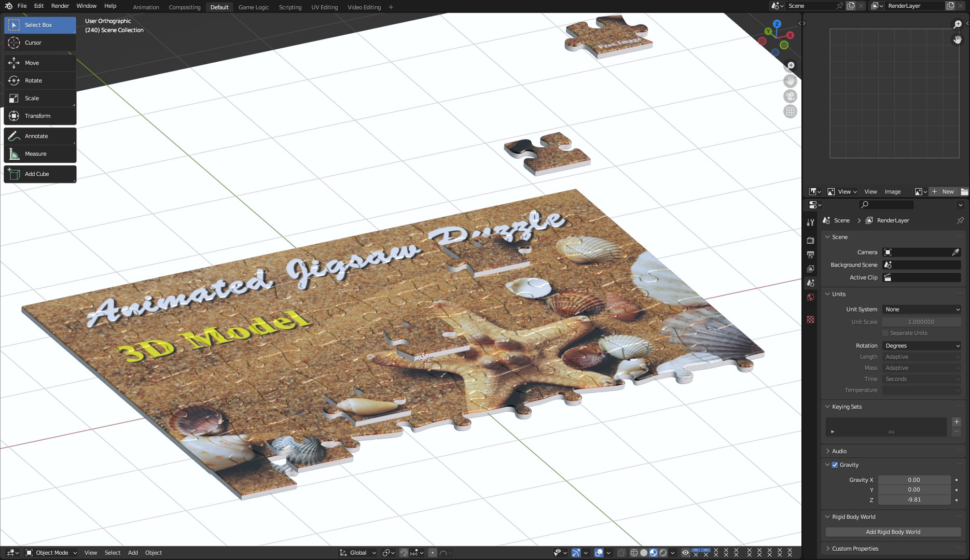The height and width of the screenshot is (560, 970).
Task: Click the properties search field
Action: (x=886, y=205)
